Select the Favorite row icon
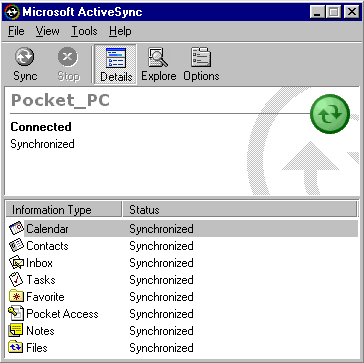 16,297
